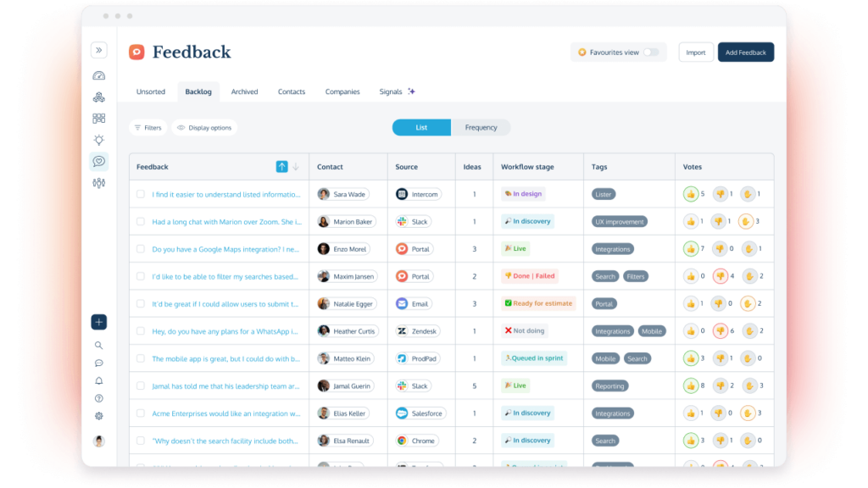Open the 'In design' workflow stage dropdown

[523, 194]
